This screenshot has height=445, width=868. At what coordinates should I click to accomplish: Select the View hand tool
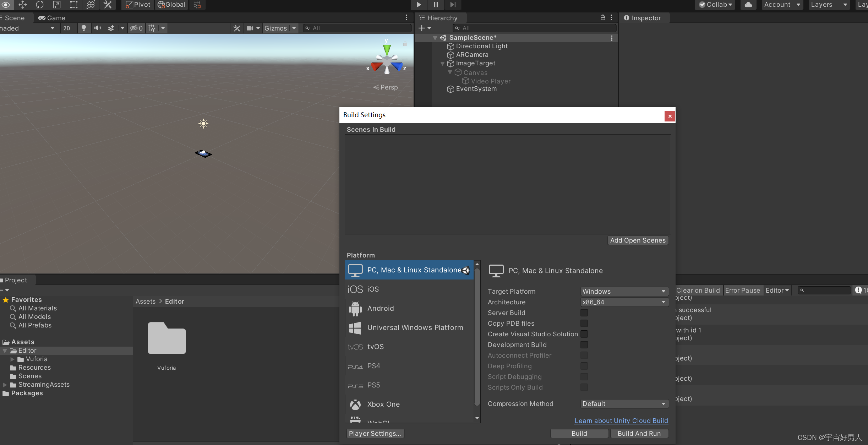click(x=6, y=5)
